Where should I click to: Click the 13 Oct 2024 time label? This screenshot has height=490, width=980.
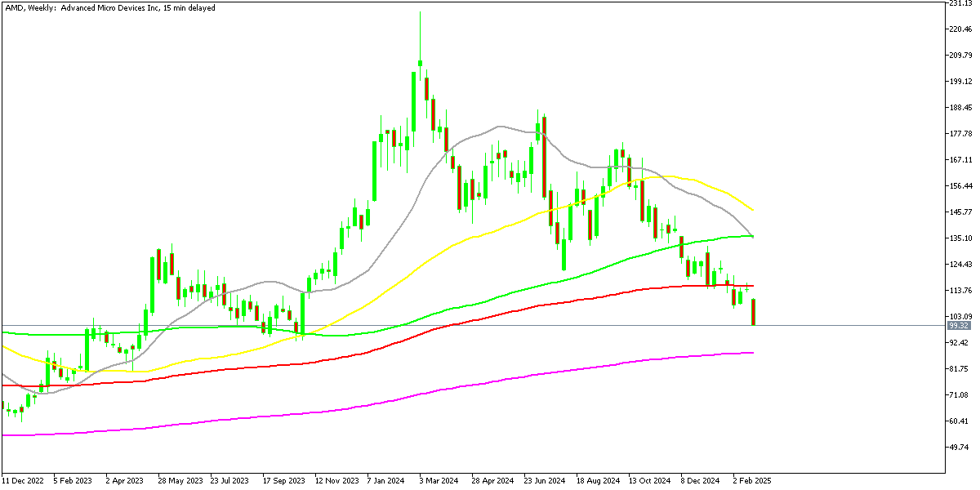pos(651,481)
